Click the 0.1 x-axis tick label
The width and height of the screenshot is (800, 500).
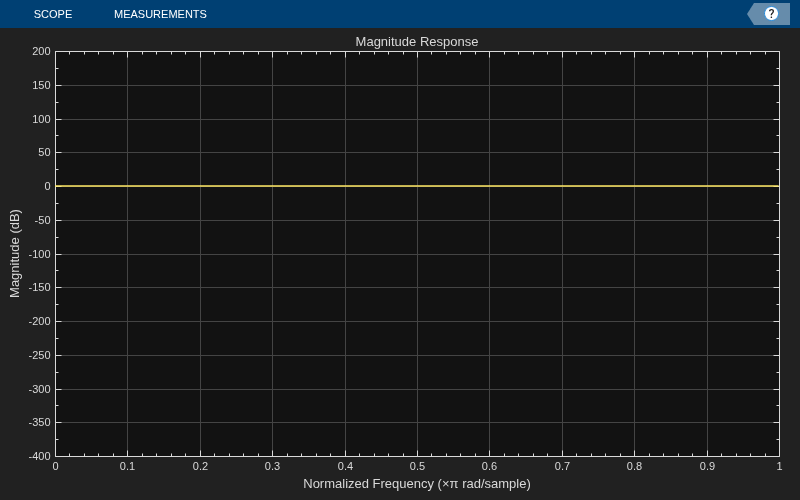point(127,466)
